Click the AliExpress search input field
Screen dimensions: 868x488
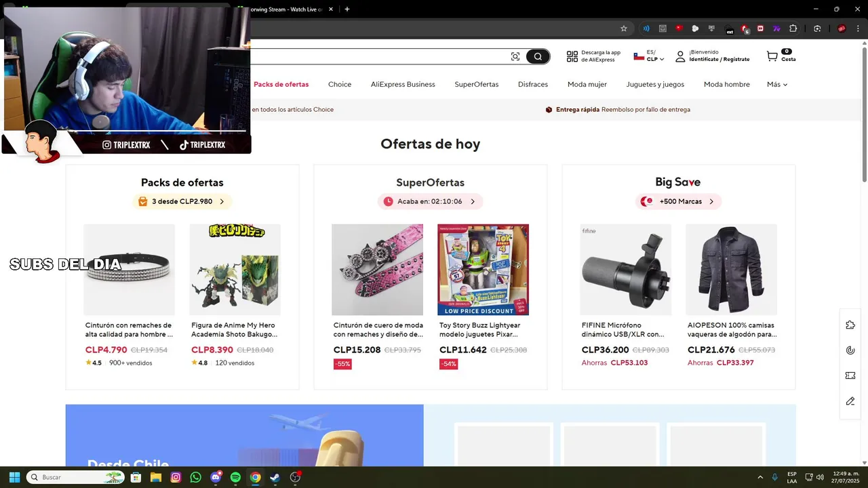(378, 56)
